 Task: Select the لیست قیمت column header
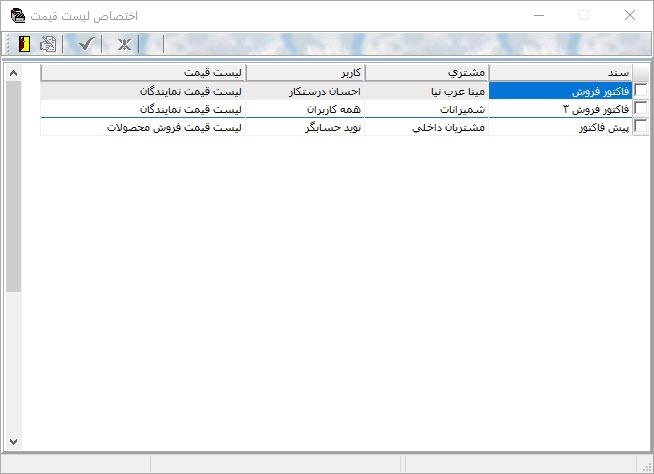click(x=143, y=73)
